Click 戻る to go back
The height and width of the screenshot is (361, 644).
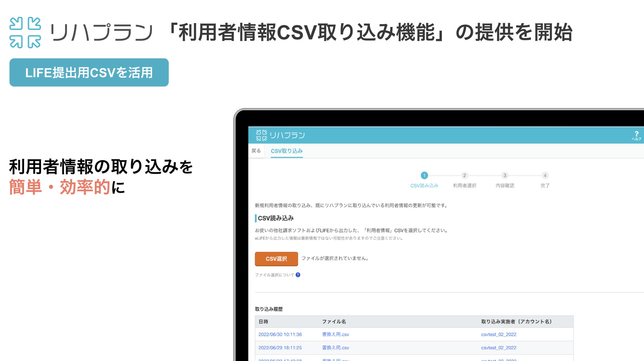(x=256, y=151)
